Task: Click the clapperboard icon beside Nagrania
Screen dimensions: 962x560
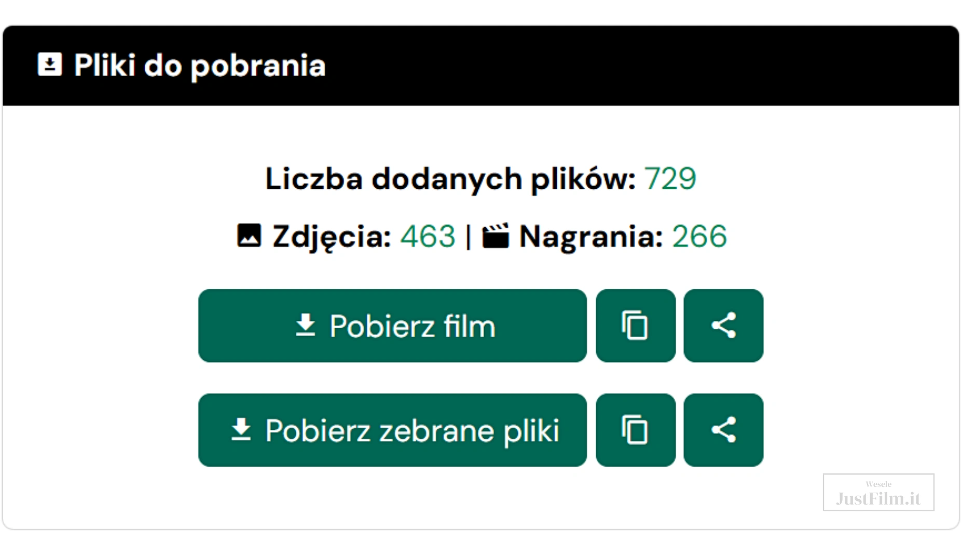Action: (496, 235)
